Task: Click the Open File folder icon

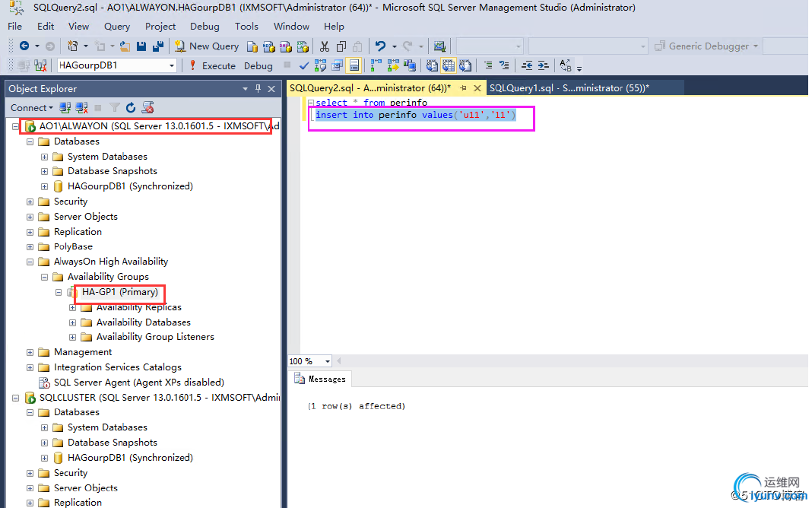Action: [x=125, y=46]
